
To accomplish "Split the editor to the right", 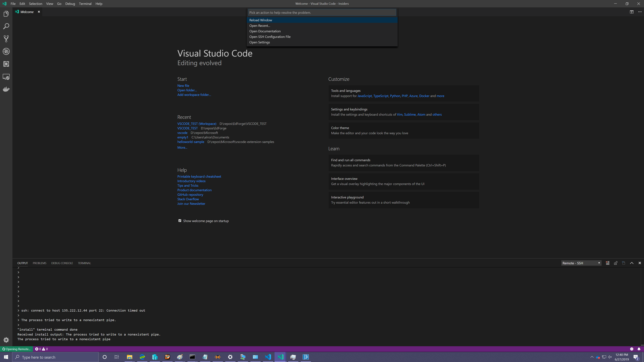I will 631,12.
